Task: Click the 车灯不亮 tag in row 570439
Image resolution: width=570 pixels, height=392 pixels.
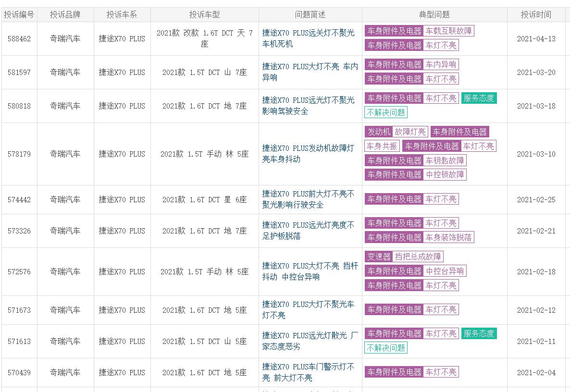Action: (x=441, y=372)
